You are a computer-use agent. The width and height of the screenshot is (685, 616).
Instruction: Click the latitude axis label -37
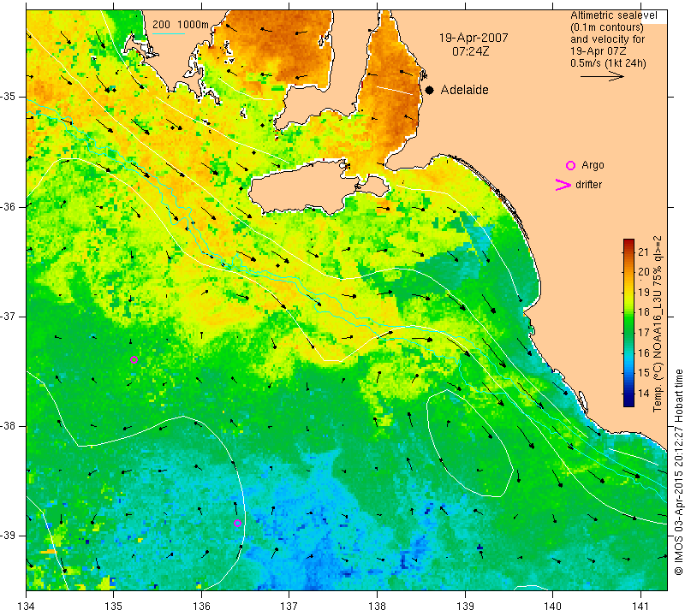9,316
